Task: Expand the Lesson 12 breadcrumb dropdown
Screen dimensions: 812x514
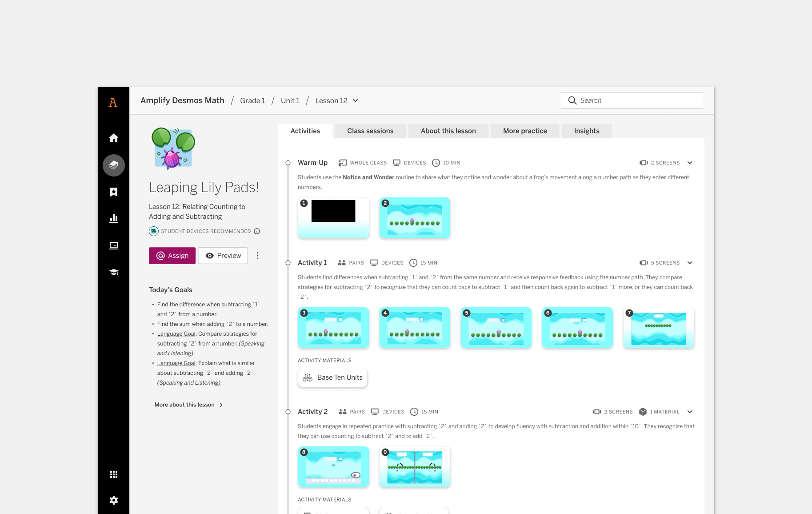Action: point(356,100)
